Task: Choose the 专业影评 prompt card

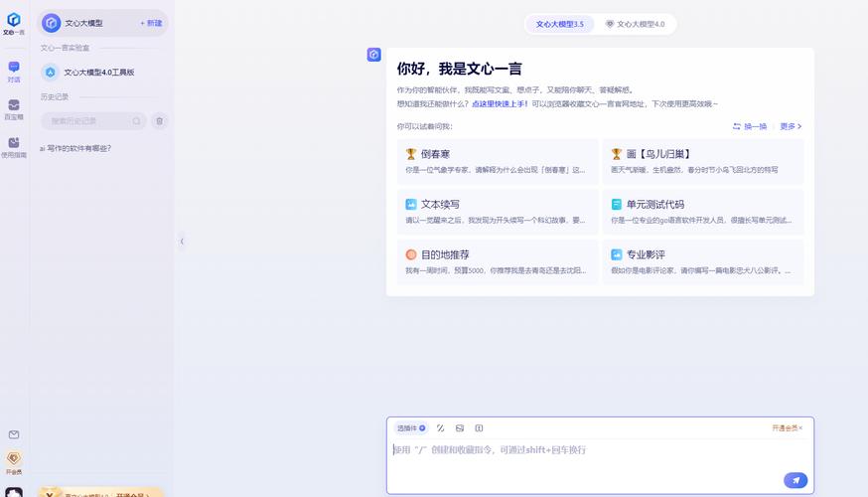Action: (703, 262)
